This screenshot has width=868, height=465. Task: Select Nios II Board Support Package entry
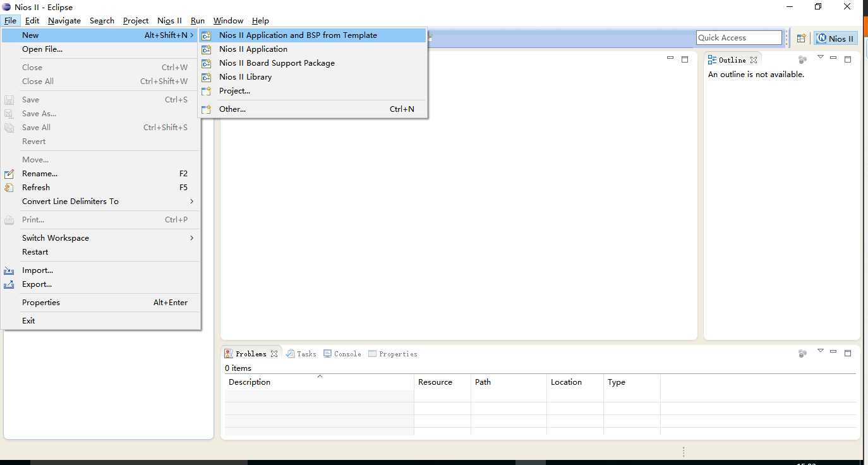point(313,63)
